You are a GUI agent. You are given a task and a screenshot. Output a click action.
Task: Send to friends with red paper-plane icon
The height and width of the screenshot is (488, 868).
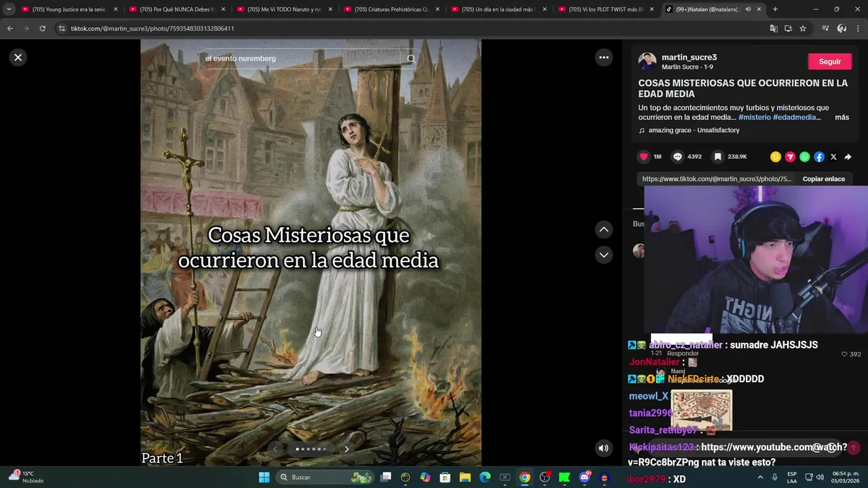coord(790,157)
